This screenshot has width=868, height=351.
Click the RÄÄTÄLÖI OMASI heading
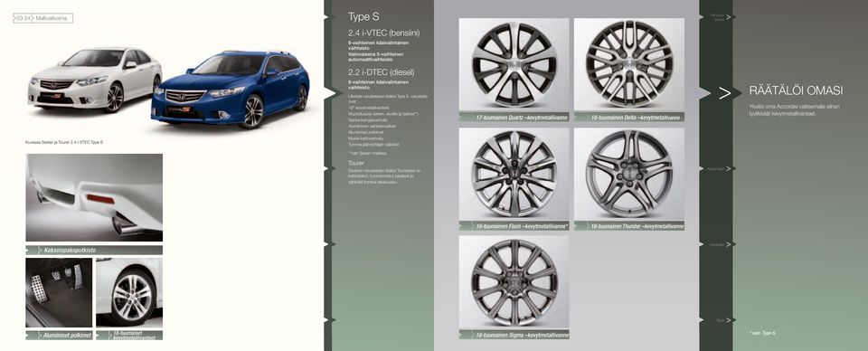pos(796,91)
